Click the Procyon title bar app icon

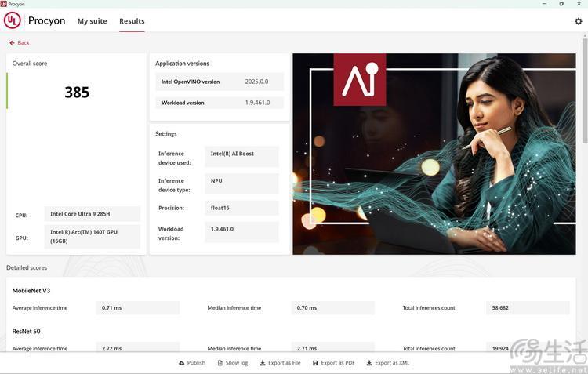tap(4, 4)
